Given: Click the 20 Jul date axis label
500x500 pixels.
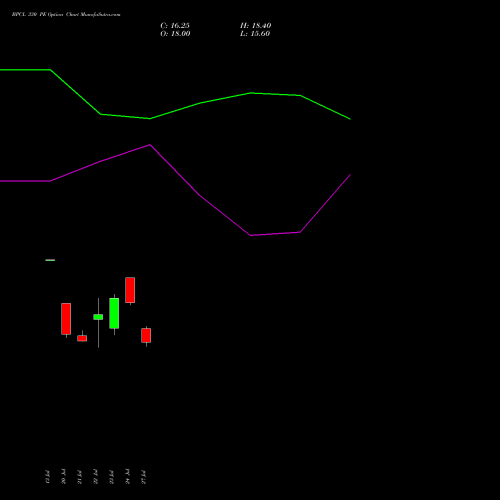Looking at the screenshot, I should click(x=63, y=477).
